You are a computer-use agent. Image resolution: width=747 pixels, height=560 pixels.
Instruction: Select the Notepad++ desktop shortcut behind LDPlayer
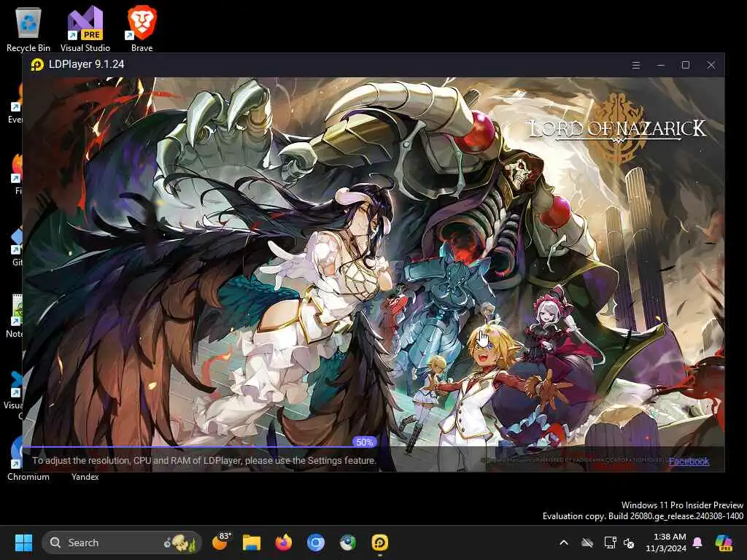point(15,316)
